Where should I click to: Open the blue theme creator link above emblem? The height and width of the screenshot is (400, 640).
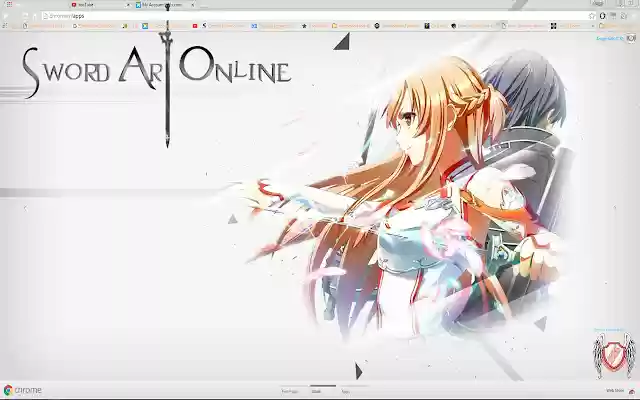pos(609,329)
